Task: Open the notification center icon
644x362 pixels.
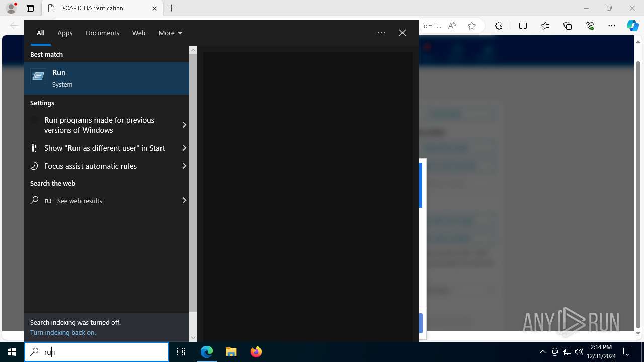Action: point(627,352)
